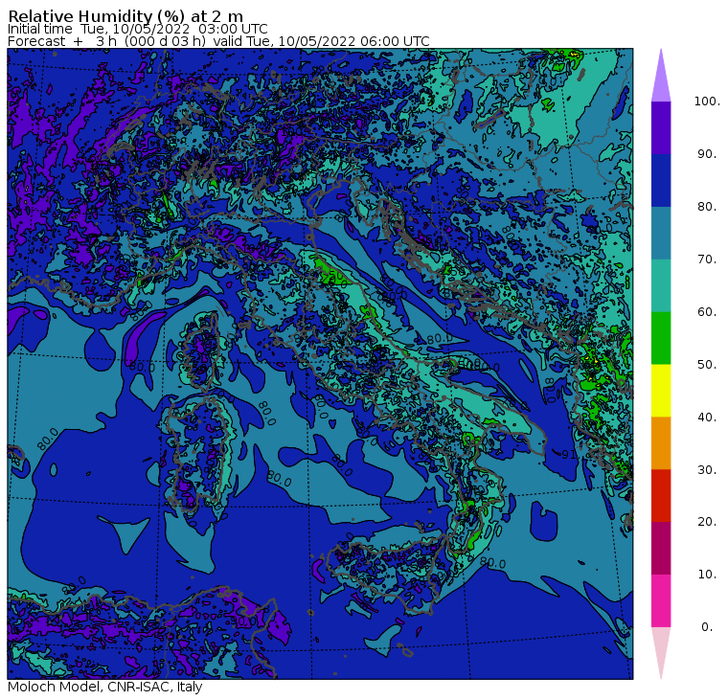Screen dimensions: 728x700
Task: Click the dark blue 80–90 legend segment
Action: 661,180
